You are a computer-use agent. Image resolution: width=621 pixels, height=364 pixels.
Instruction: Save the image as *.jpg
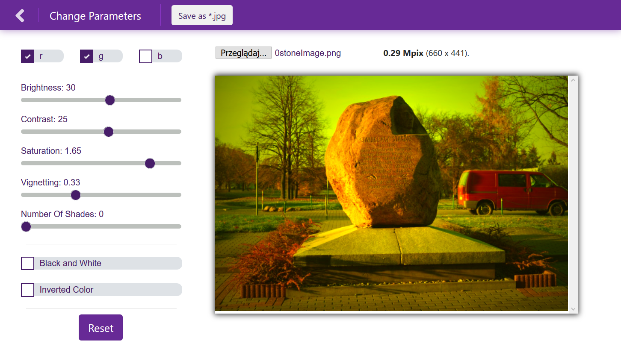pos(202,15)
